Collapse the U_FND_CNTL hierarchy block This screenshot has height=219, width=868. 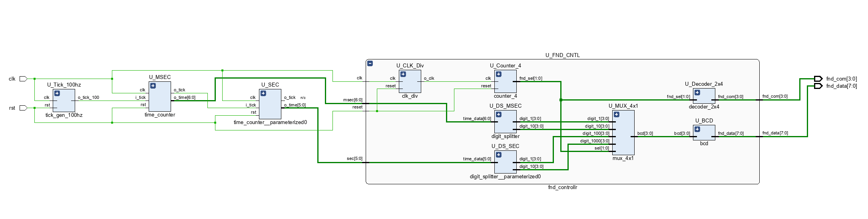(x=370, y=63)
